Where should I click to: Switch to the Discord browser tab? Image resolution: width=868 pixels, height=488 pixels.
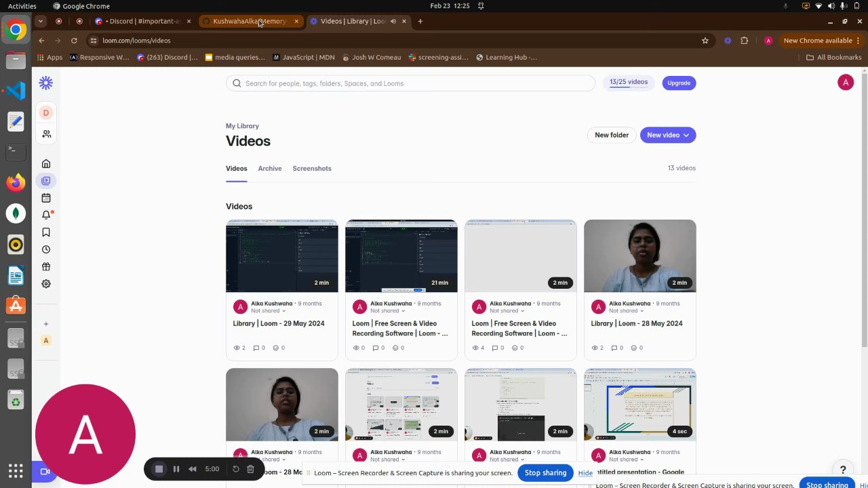[x=143, y=21]
